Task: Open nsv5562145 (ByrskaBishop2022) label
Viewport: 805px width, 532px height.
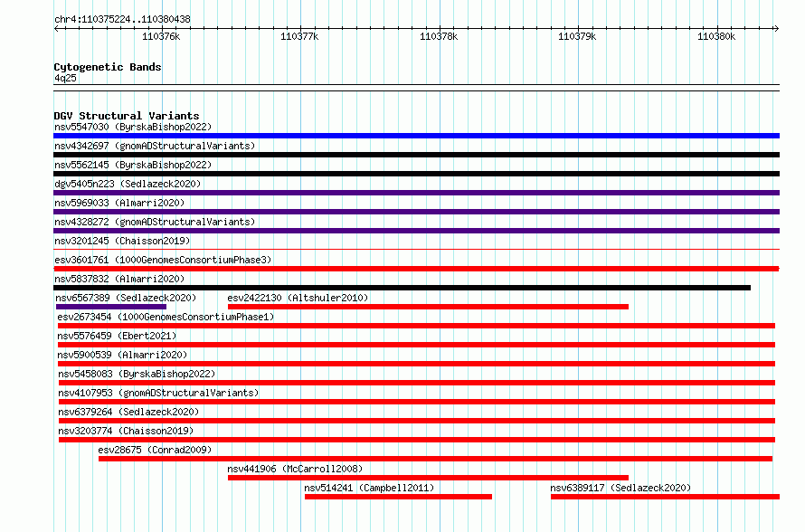Action: coord(133,165)
